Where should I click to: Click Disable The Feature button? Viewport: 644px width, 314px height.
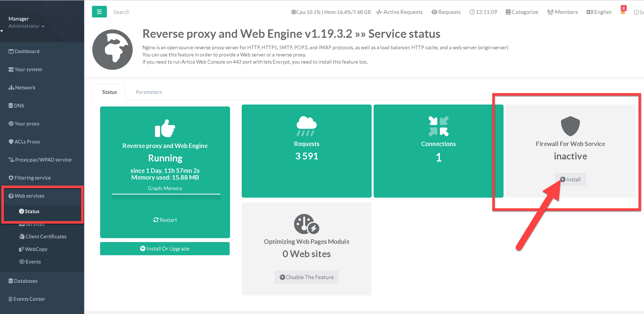point(306,277)
